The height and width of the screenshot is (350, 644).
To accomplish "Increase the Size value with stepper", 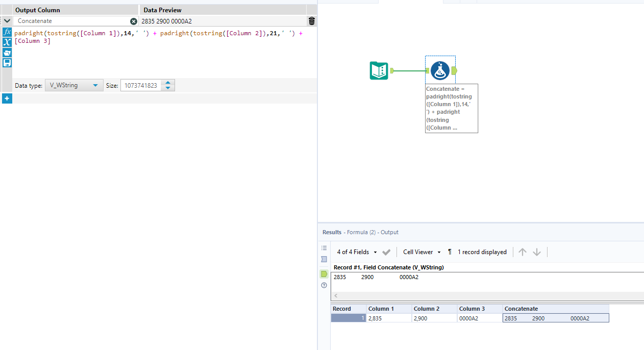I will click(168, 83).
